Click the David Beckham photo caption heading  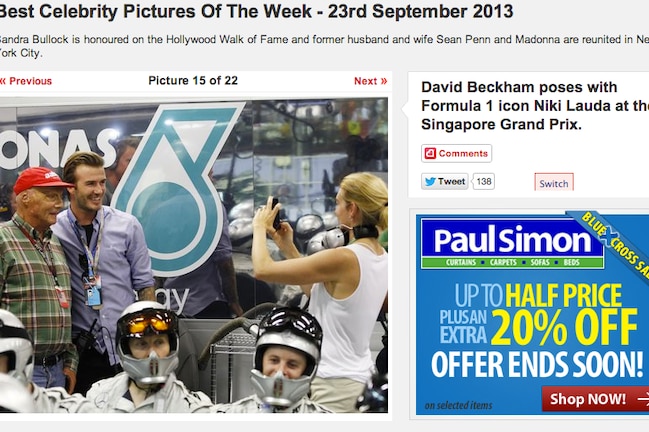(535, 106)
